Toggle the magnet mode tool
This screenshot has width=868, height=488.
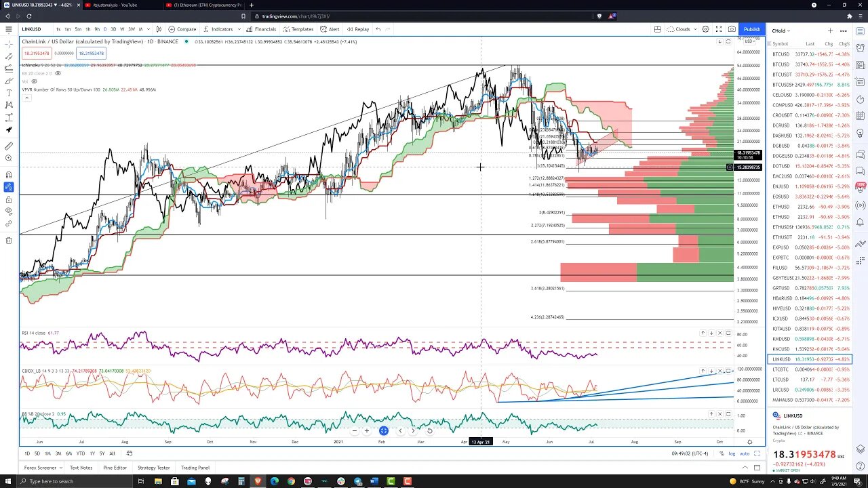9,175
